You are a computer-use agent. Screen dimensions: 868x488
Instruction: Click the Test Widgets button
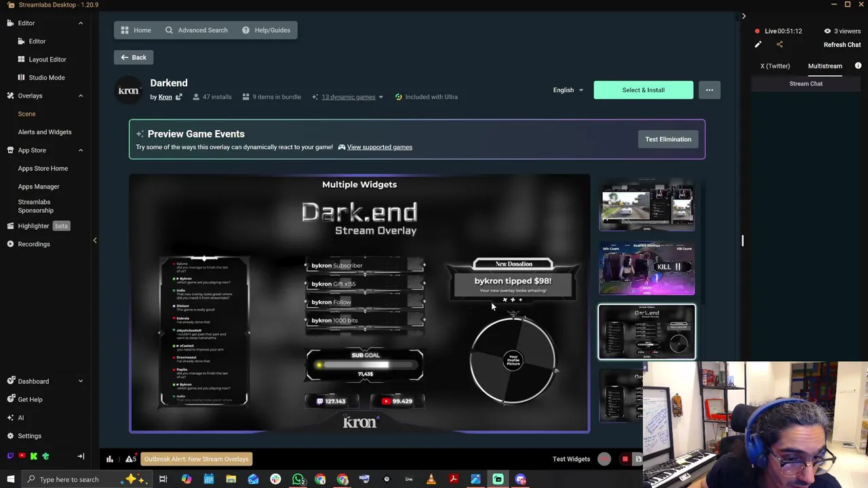pos(571,459)
